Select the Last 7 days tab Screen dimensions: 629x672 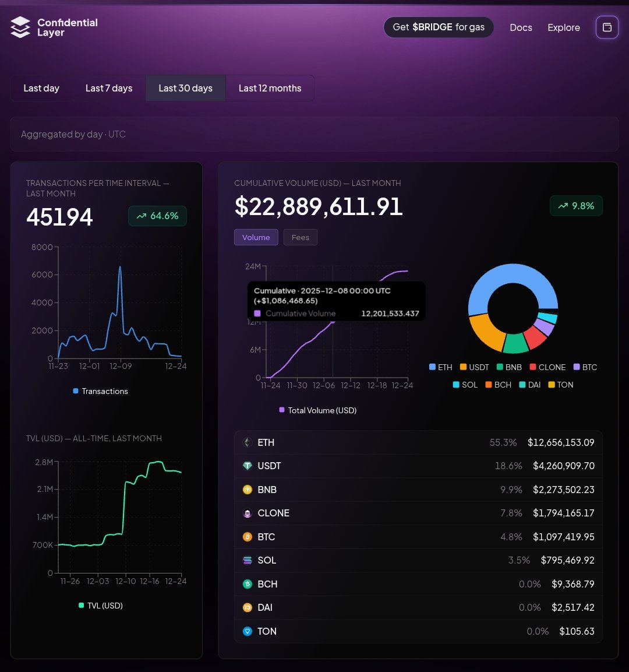pyautogui.click(x=109, y=88)
